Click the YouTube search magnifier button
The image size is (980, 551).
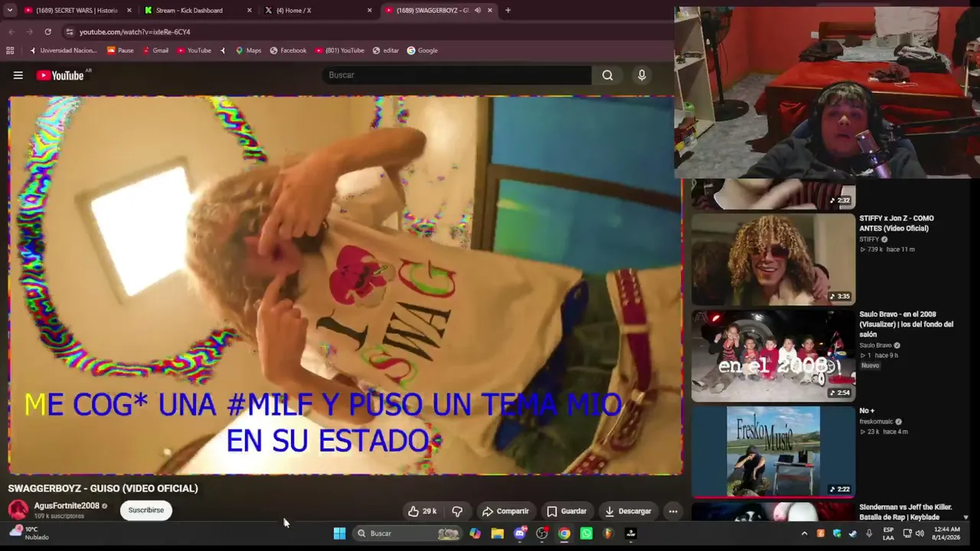607,75
